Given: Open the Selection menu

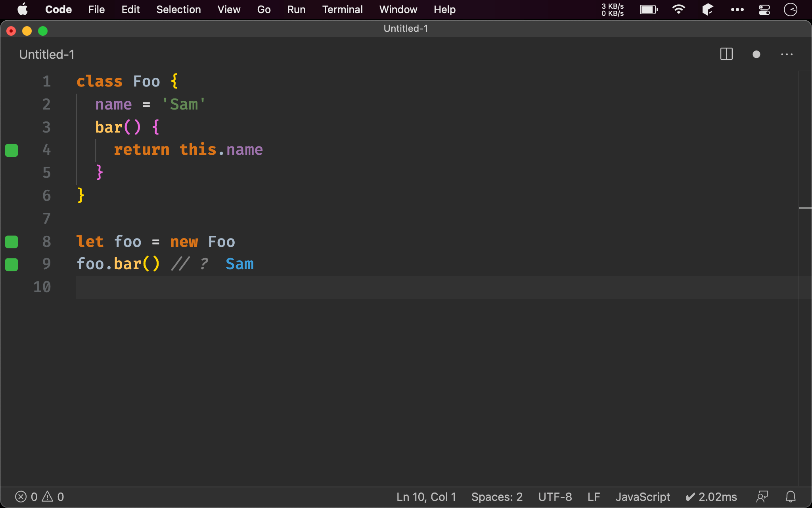Looking at the screenshot, I should pyautogui.click(x=178, y=10).
